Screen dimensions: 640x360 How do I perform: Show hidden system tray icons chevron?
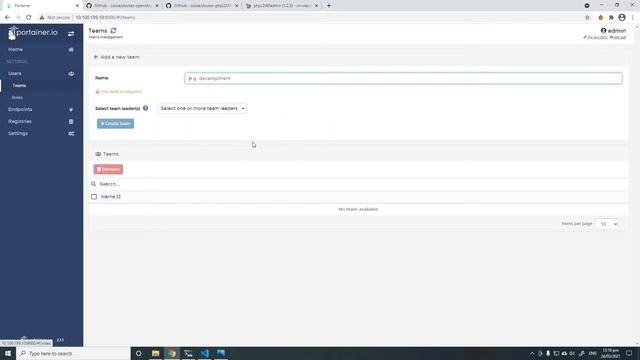click(x=532, y=353)
